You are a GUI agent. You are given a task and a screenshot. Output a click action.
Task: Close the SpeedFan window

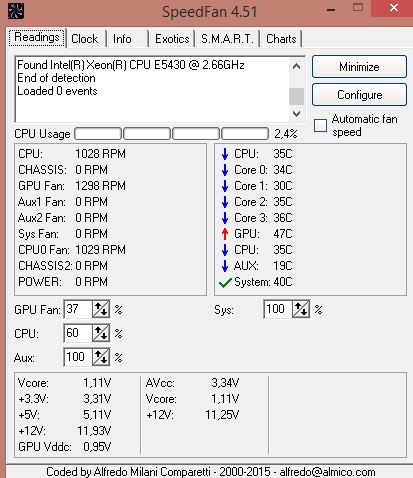point(394,8)
